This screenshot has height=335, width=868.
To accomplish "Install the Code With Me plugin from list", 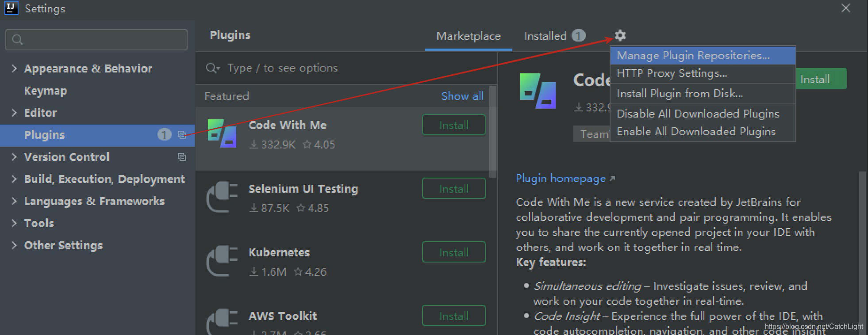I will click(x=453, y=125).
